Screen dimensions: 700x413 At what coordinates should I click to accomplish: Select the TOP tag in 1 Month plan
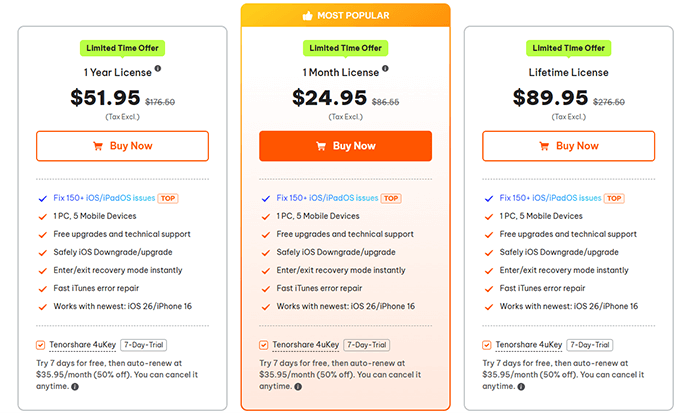point(391,198)
